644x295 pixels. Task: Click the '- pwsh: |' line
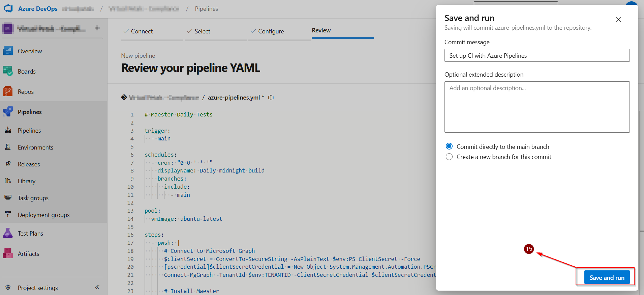(165, 243)
